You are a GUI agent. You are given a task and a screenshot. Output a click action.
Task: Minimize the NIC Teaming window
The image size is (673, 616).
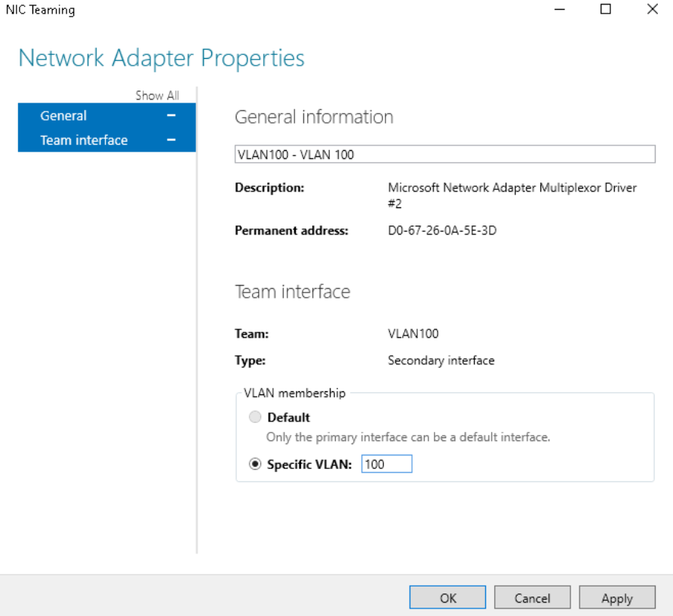(x=560, y=10)
